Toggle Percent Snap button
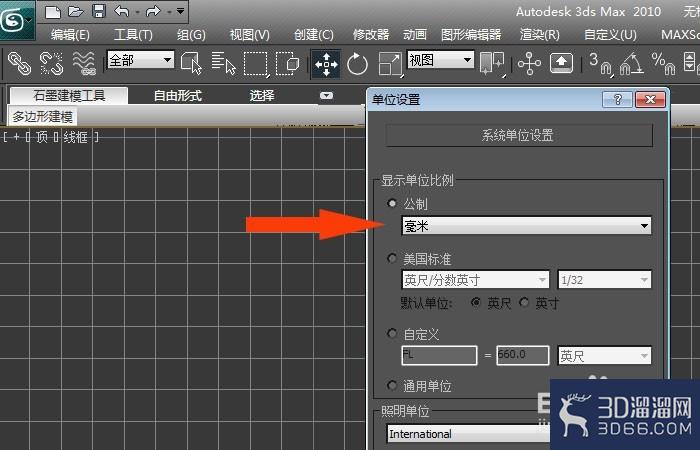The image size is (700, 450). (663, 64)
